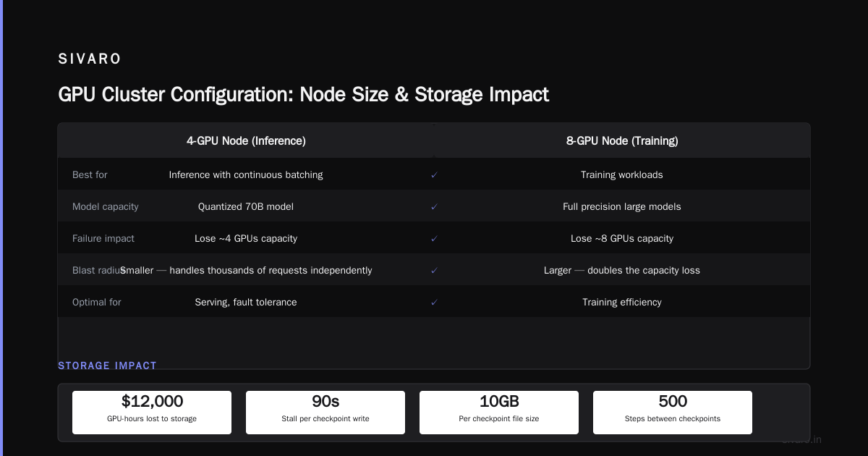
Task: Click the 90s stat value
Action: click(x=325, y=402)
